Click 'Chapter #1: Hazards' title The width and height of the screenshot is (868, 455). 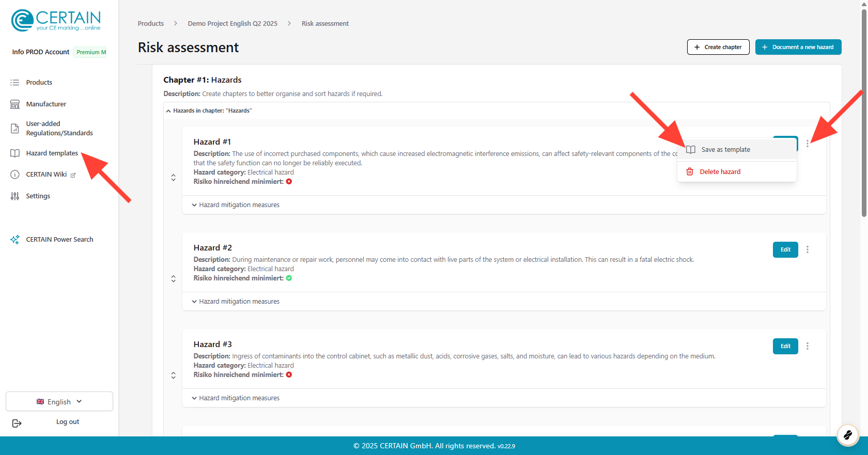pyautogui.click(x=203, y=80)
